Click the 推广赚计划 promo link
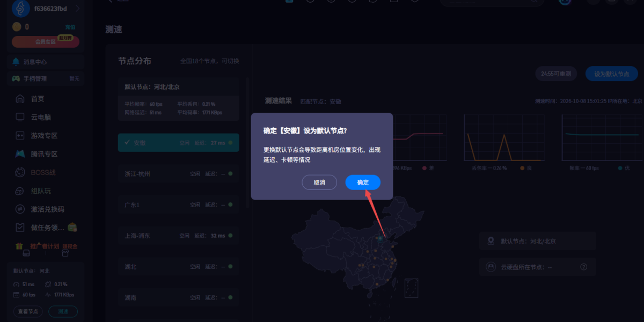 (44, 246)
